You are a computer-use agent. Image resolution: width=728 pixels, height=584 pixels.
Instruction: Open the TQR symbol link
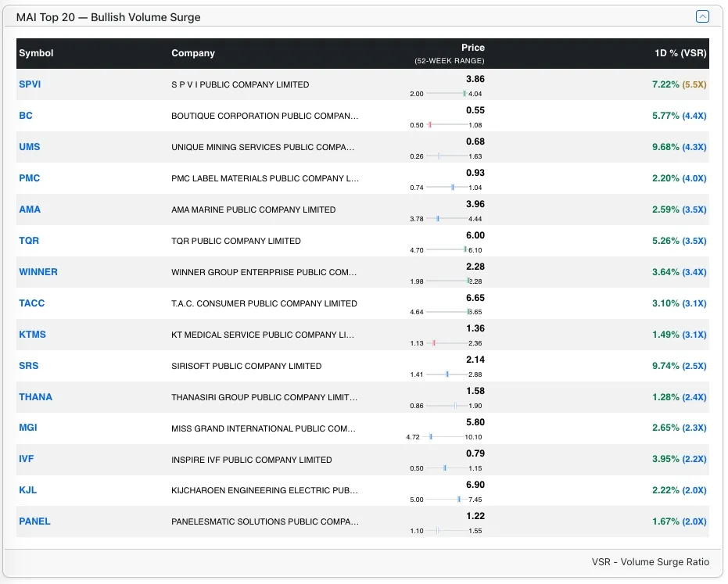(29, 241)
